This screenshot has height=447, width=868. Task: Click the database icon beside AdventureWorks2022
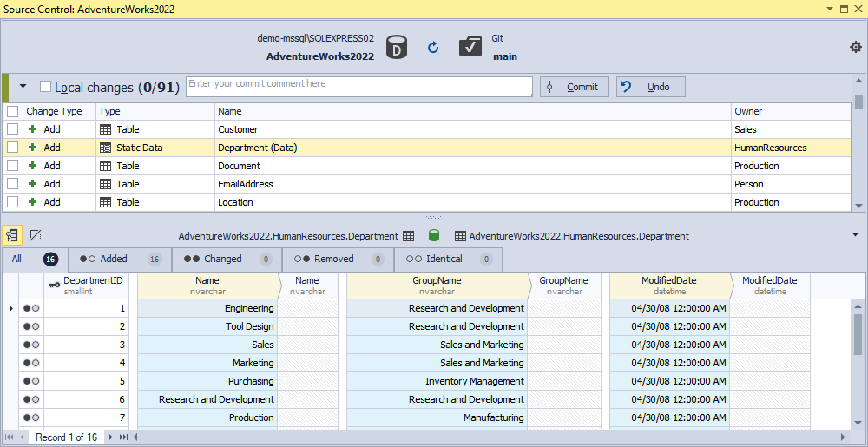tap(397, 47)
